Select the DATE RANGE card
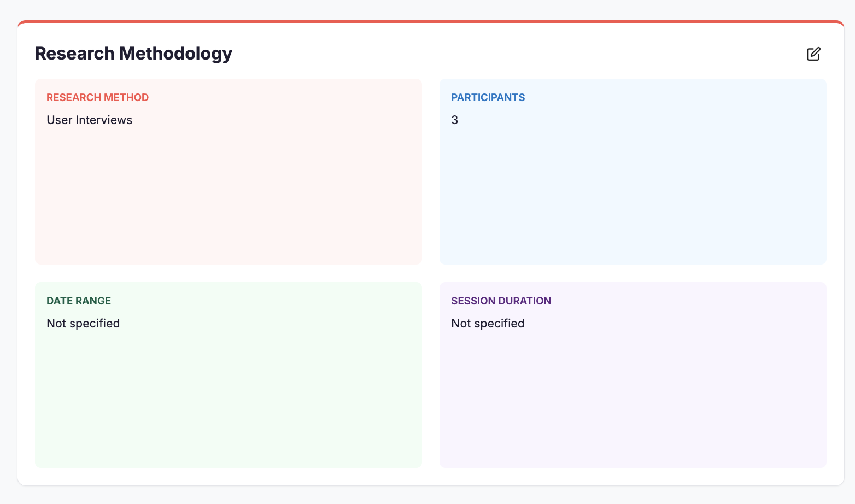 click(x=228, y=374)
